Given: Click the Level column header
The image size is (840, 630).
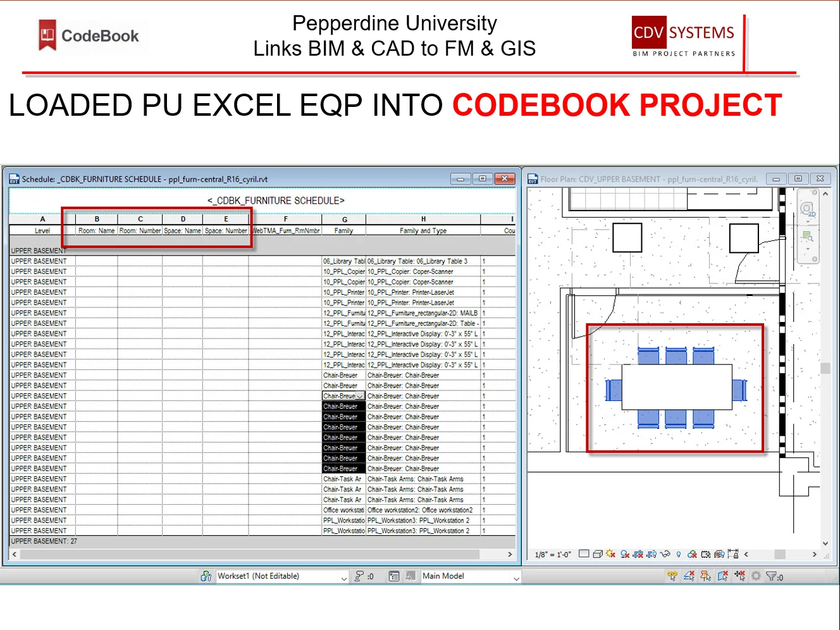Looking at the screenshot, I should coord(42,231).
